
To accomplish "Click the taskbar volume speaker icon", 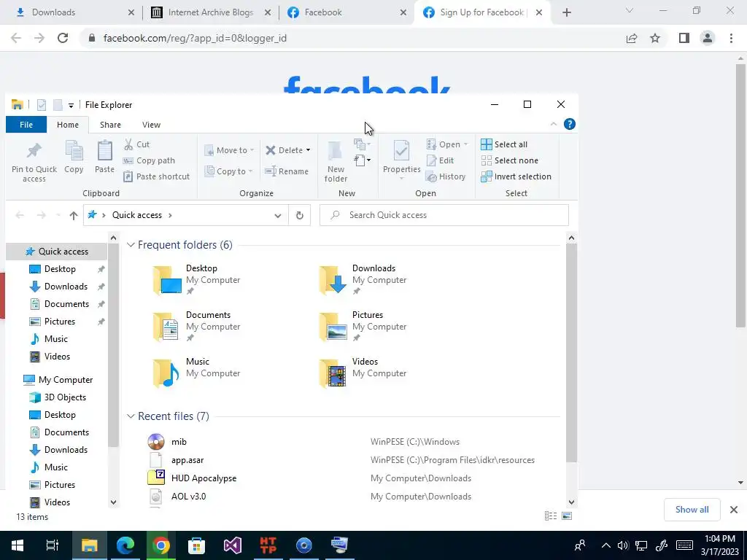I will pyautogui.click(x=623, y=545).
